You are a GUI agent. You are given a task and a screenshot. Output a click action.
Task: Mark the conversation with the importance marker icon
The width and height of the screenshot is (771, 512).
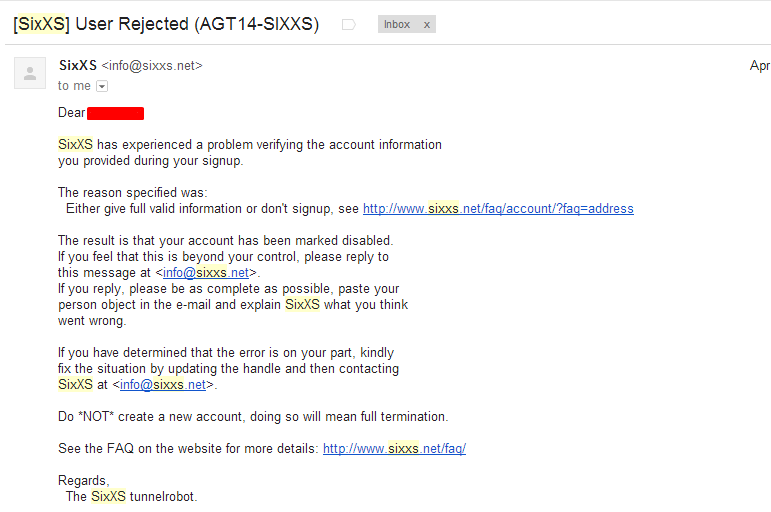click(349, 25)
